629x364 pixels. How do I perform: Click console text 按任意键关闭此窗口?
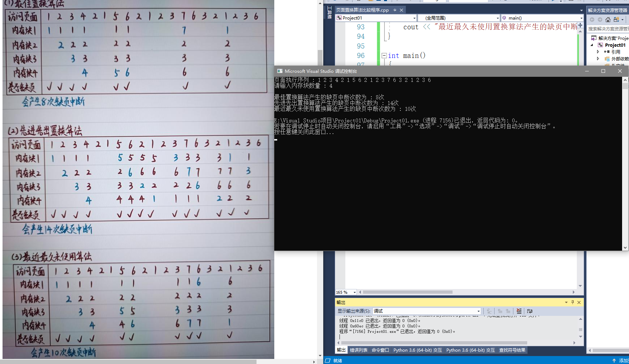coord(304,132)
